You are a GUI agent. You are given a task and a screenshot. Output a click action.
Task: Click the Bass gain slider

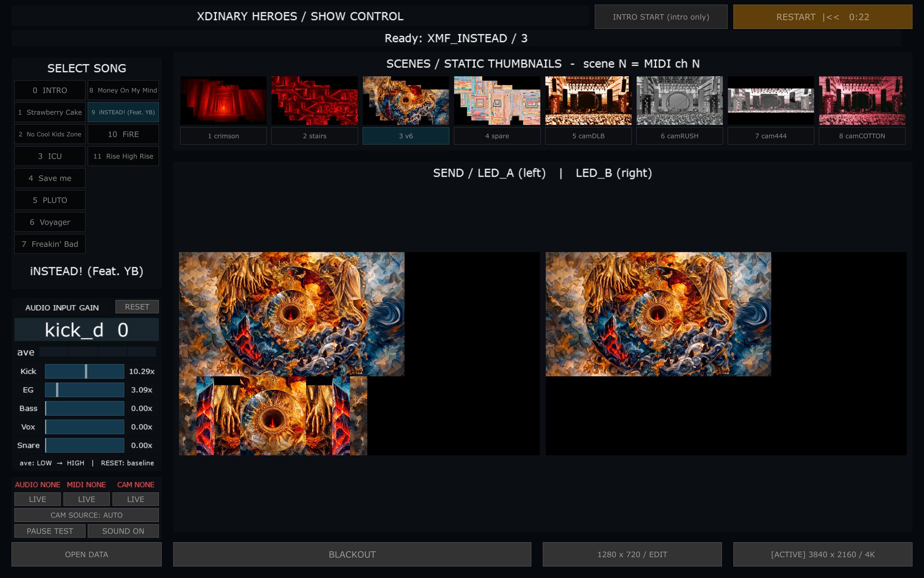coord(84,408)
